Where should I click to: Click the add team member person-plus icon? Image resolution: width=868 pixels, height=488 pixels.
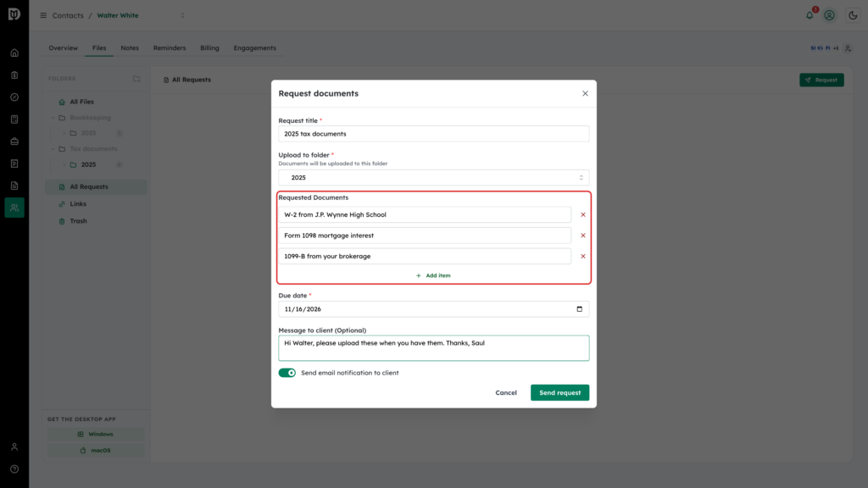point(848,48)
